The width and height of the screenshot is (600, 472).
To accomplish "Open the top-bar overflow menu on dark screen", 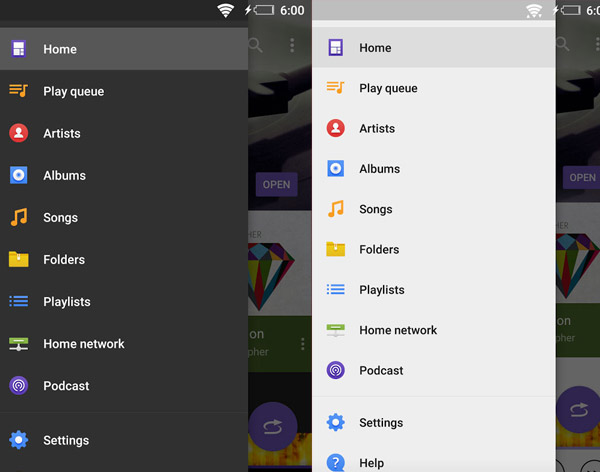I will click(292, 45).
